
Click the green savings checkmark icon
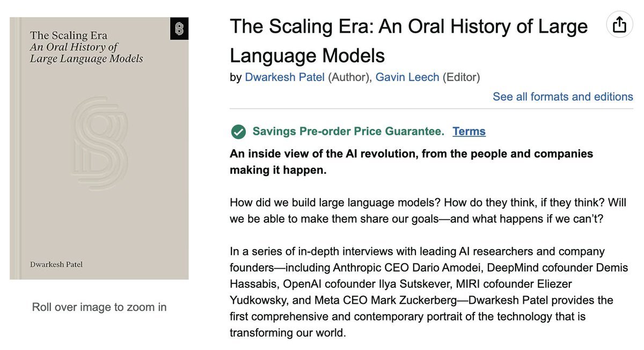238,132
